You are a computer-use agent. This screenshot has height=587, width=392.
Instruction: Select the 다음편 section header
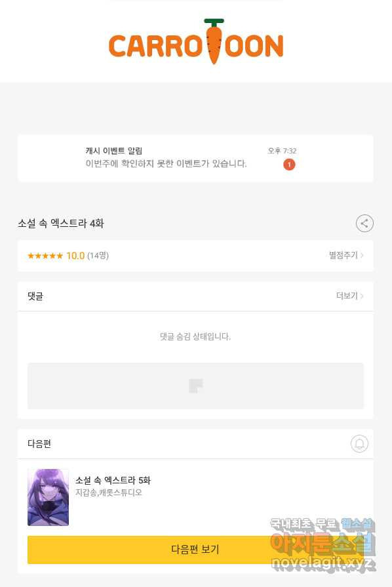[39, 443]
